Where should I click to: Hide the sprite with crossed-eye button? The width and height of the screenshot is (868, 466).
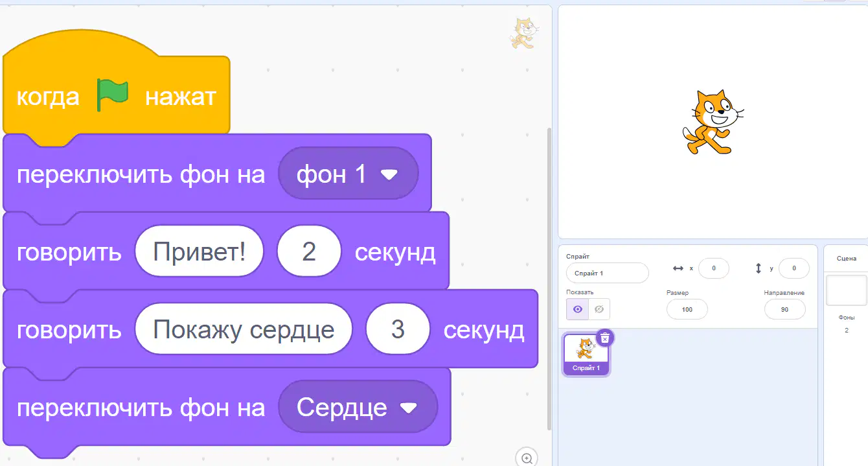(x=599, y=309)
